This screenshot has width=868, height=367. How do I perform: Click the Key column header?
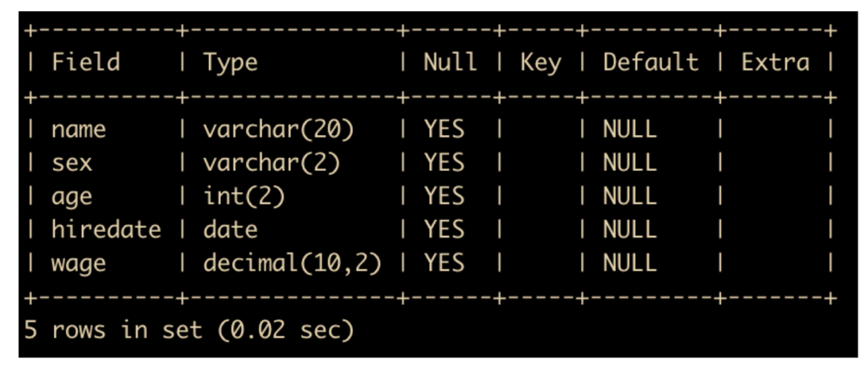point(540,63)
